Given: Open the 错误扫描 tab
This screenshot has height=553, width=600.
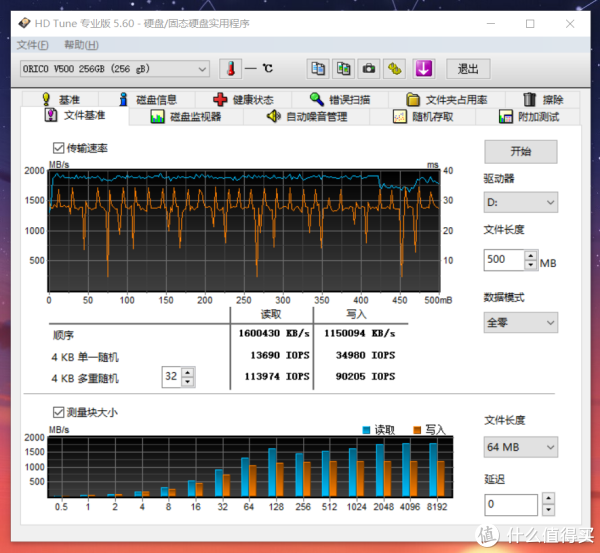Looking at the screenshot, I should click(x=340, y=100).
